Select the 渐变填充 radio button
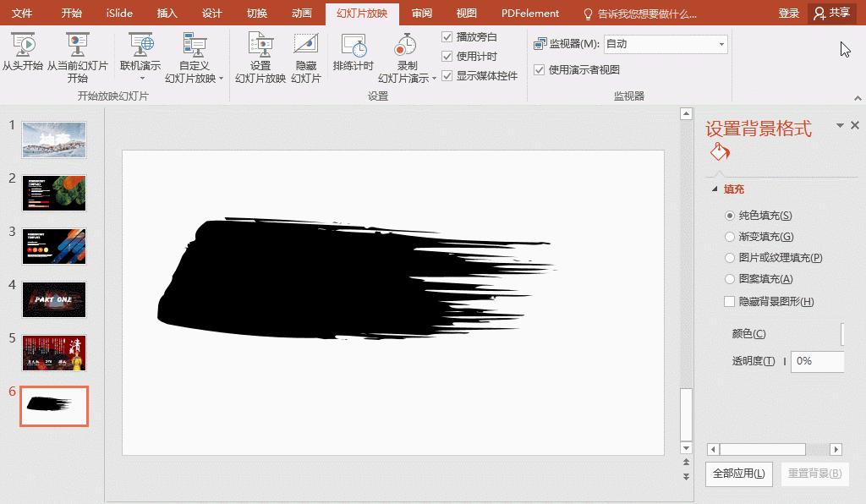Image resolution: width=866 pixels, height=504 pixels. (728, 237)
